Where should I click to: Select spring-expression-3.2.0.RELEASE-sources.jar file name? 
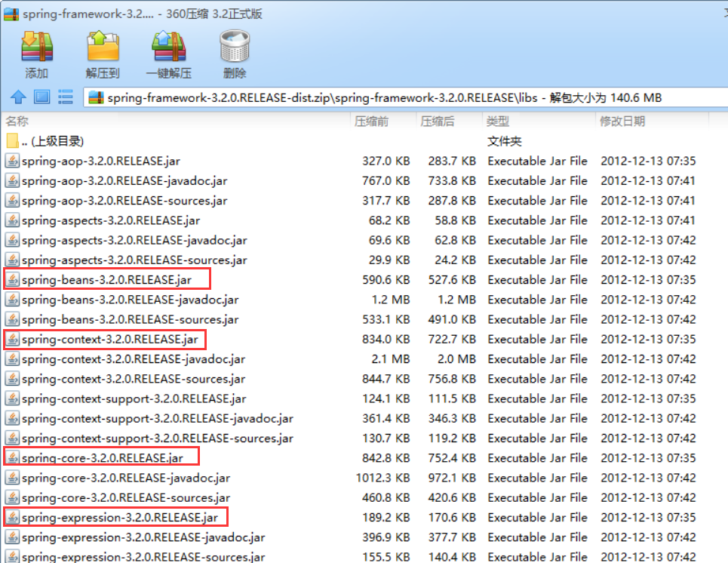[x=143, y=556]
